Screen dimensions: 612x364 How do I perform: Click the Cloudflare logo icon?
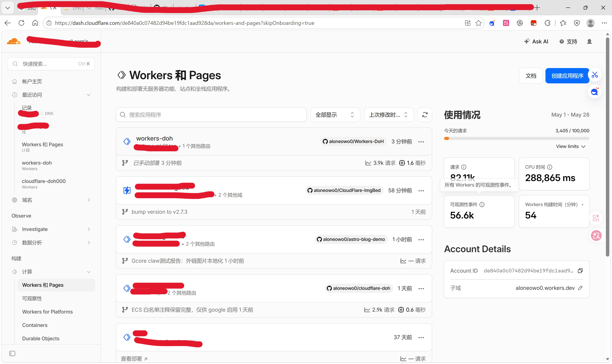[14, 41]
